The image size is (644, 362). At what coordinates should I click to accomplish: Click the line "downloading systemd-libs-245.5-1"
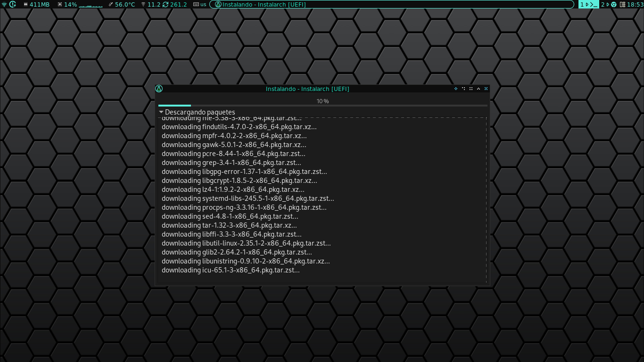coord(248,198)
